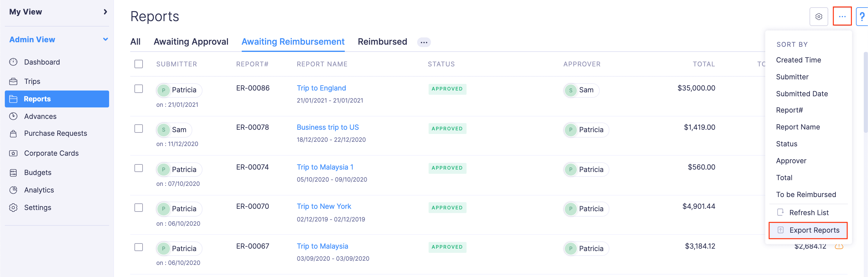This screenshot has height=277, width=868.
Task: Check the row for report ER-00086
Action: pyautogui.click(x=139, y=89)
